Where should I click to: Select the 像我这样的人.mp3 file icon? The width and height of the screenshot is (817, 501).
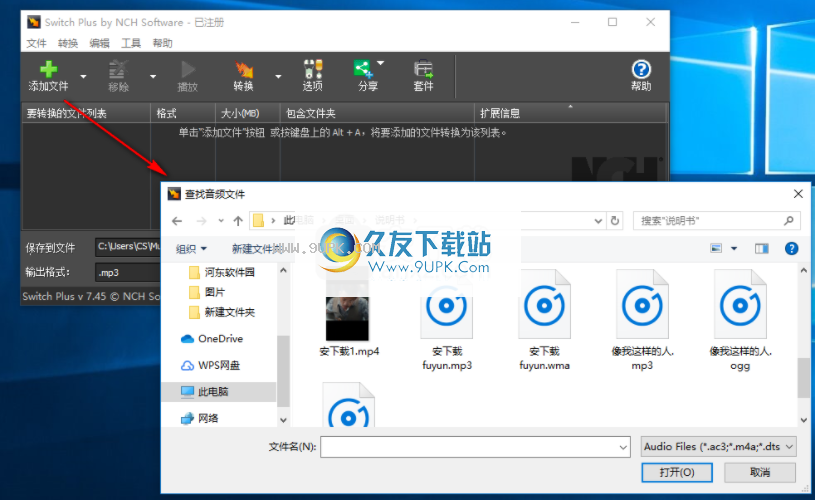(642, 304)
